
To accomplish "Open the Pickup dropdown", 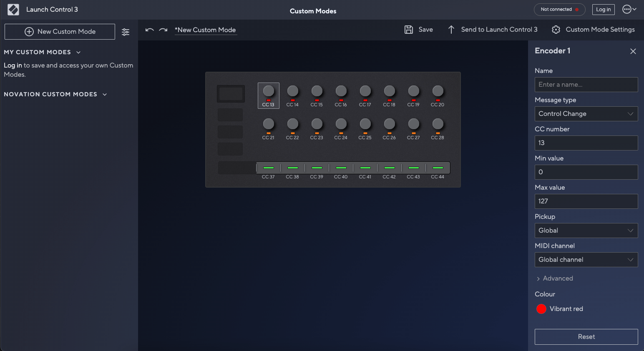I will [586, 231].
